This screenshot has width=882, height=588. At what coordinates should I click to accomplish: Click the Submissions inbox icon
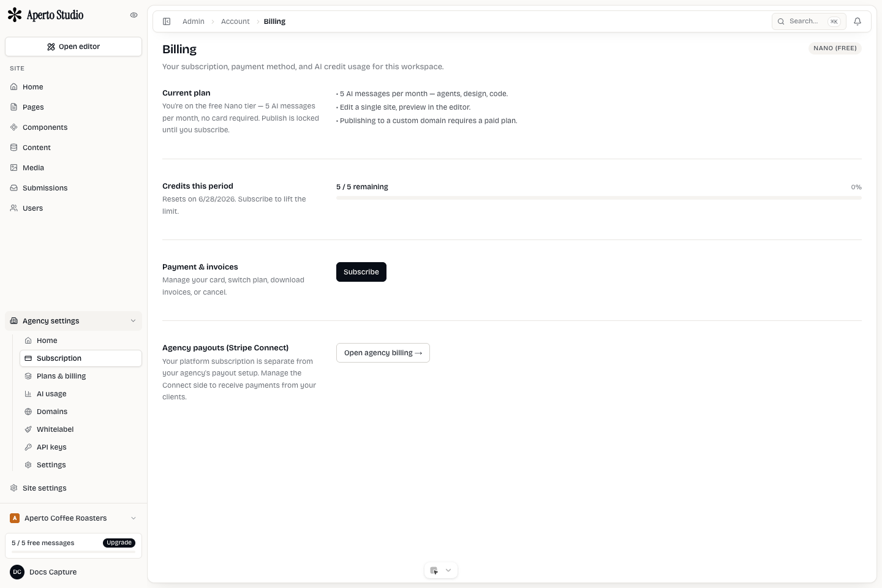(14, 188)
